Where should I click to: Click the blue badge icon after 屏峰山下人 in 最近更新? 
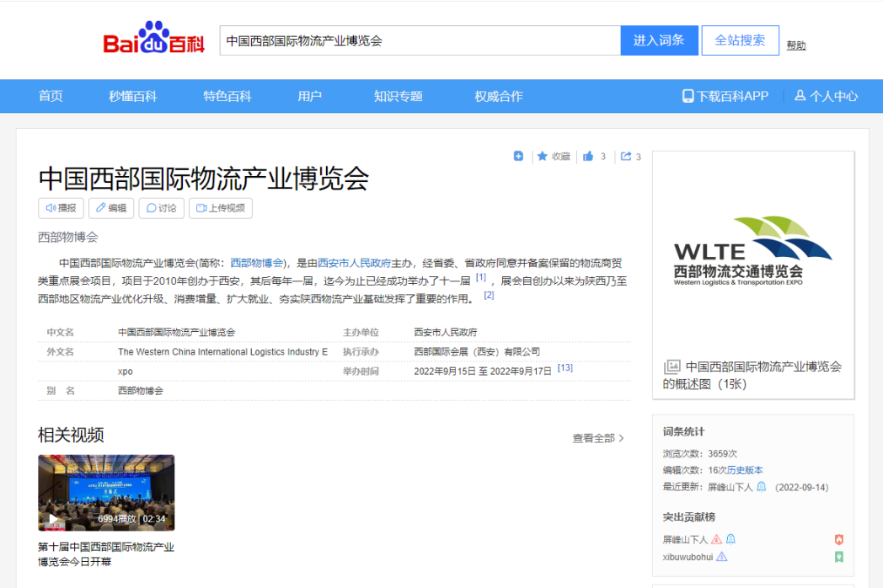(x=762, y=487)
